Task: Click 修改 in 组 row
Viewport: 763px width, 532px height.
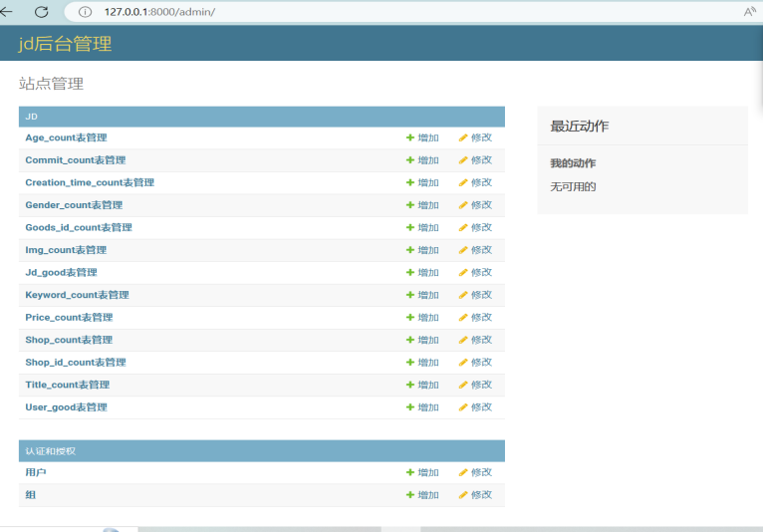Action: pyautogui.click(x=475, y=495)
